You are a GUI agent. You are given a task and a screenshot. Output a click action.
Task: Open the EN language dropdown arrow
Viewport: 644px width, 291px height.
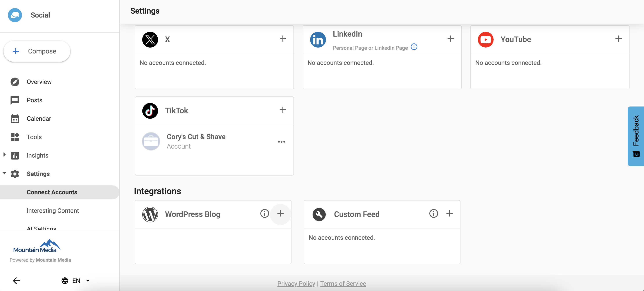[88, 281]
